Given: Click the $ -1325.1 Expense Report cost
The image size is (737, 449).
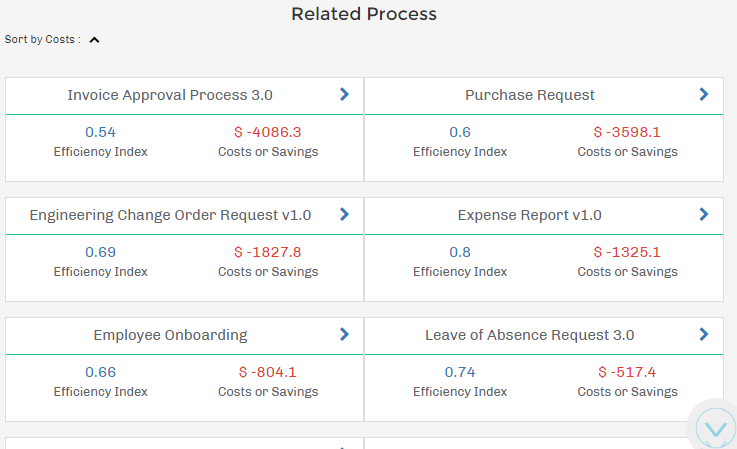Looking at the screenshot, I should [x=627, y=252].
